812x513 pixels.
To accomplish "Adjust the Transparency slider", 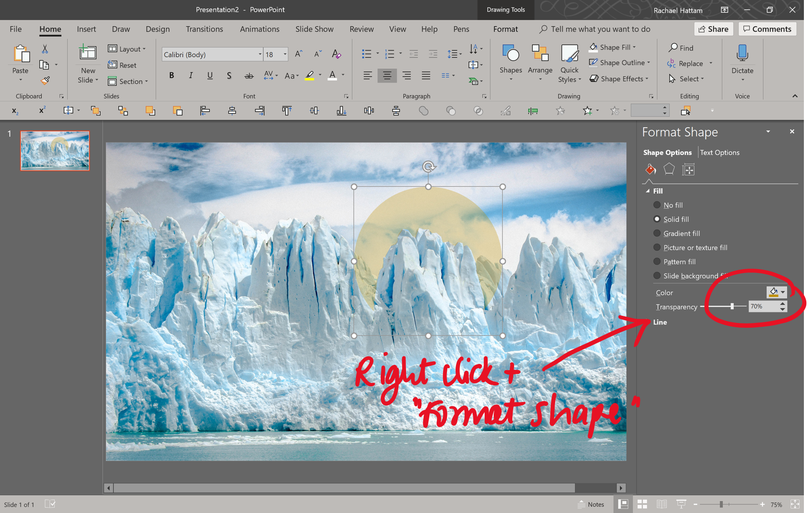I will pyautogui.click(x=732, y=306).
